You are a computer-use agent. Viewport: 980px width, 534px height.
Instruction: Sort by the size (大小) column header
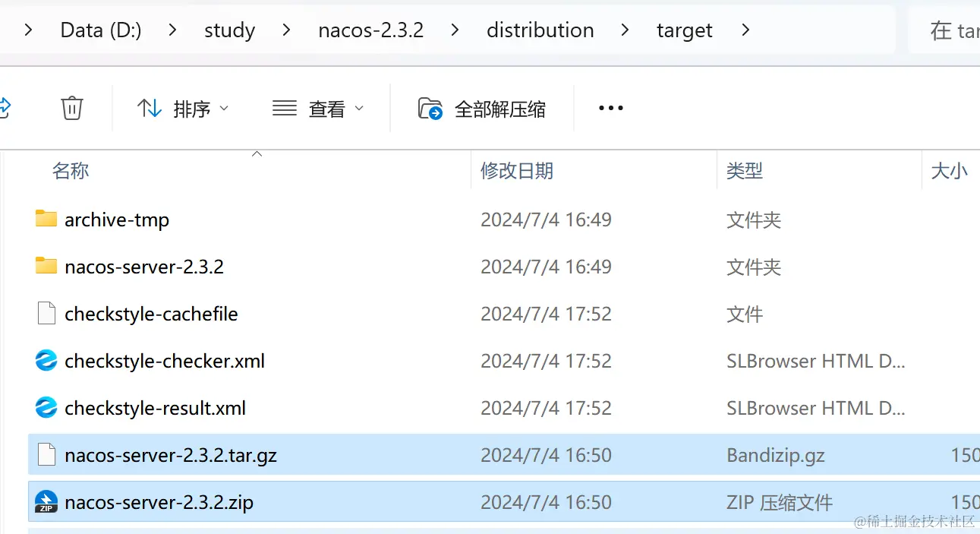pyautogui.click(x=949, y=171)
